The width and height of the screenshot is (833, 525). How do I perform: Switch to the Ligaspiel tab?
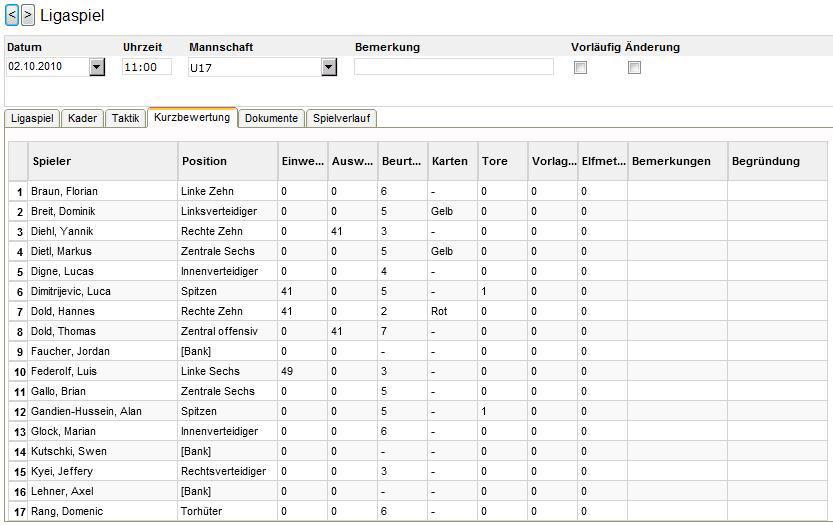32,118
